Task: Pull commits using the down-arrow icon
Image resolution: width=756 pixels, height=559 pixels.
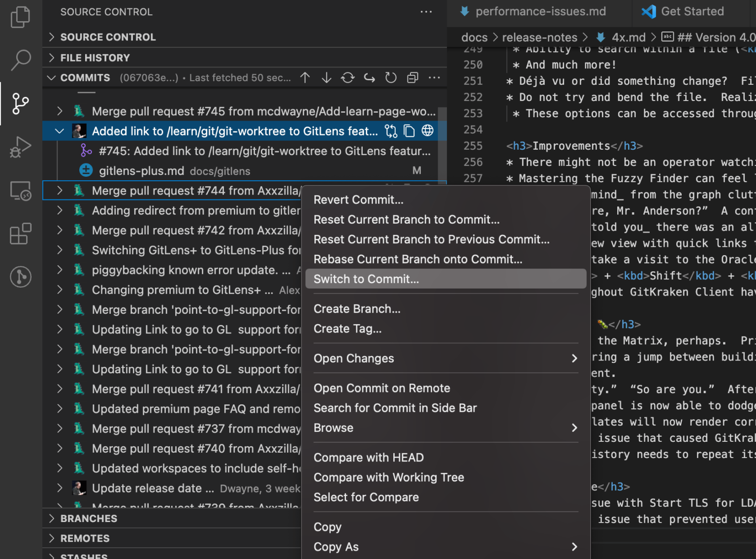Action: tap(326, 77)
